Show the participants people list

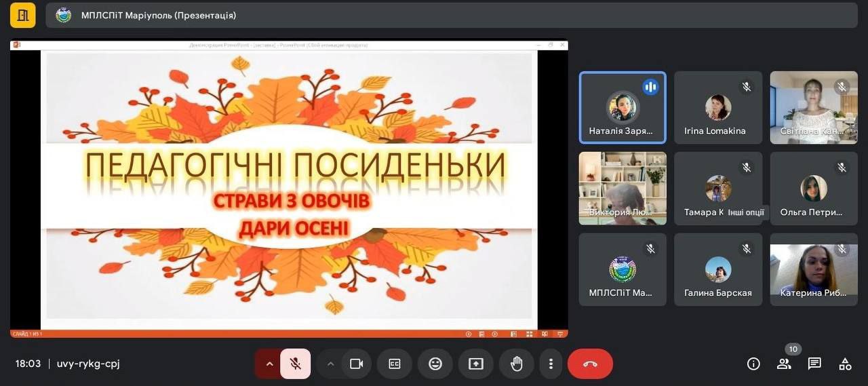tap(784, 364)
